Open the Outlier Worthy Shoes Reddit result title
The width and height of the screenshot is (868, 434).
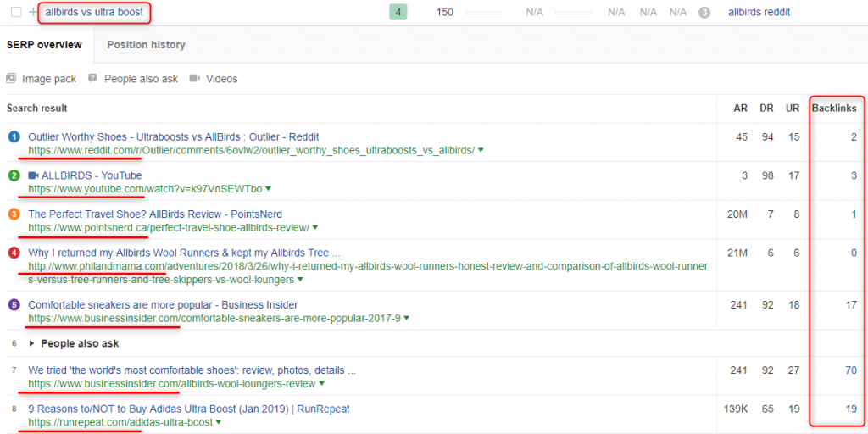point(173,136)
